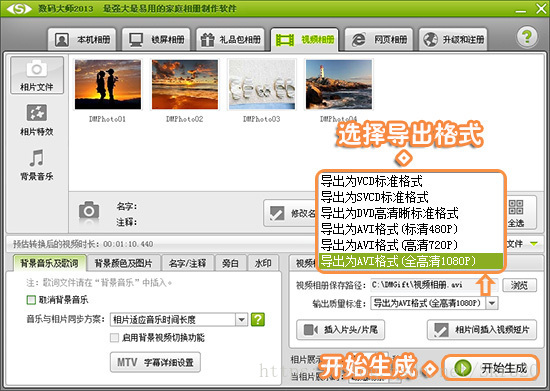Image resolution: width=550 pixels, height=391 pixels.
Task: Switch to 名字/注释 tab
Action: (x=187, y=263)
